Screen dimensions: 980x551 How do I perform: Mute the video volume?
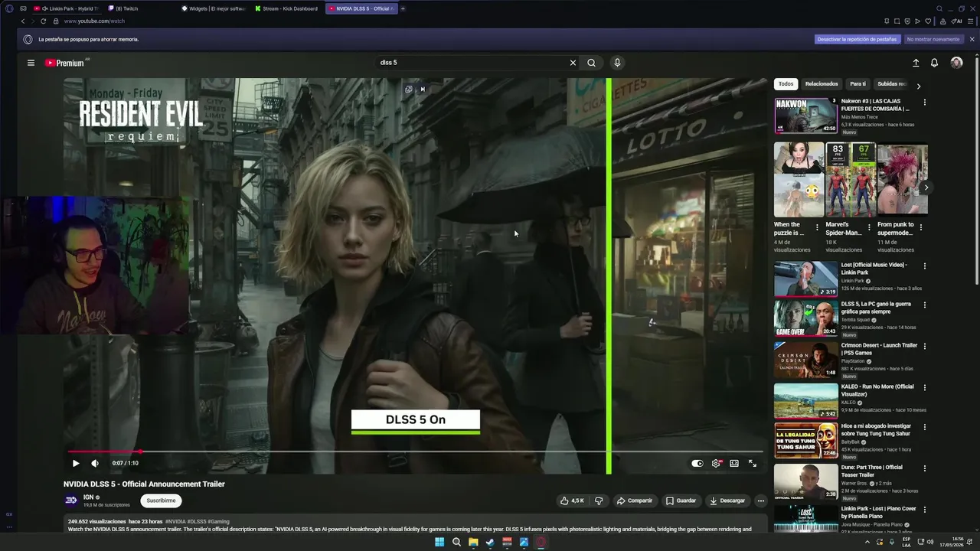tap(95, 463)
